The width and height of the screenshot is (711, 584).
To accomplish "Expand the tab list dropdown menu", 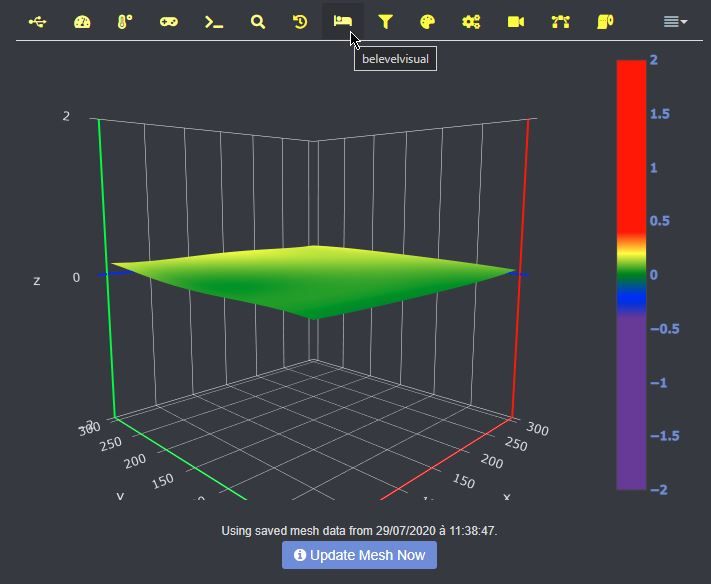I will pos(675,21).
